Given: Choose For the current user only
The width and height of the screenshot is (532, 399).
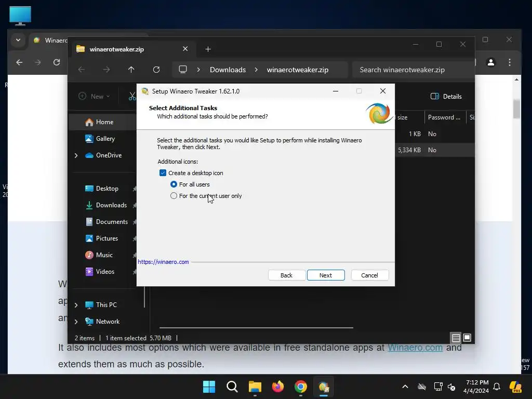Looking at the screenshot, I should click(174, 196).
